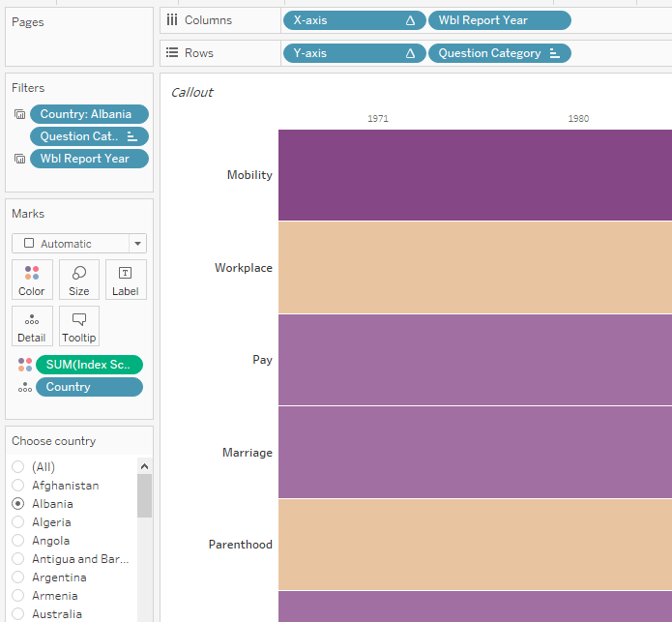Image resolution: width=672 pixels, height=622 pixels.
Task: Click the Question Category pill in Rows
Action: (x=499, y=53)
